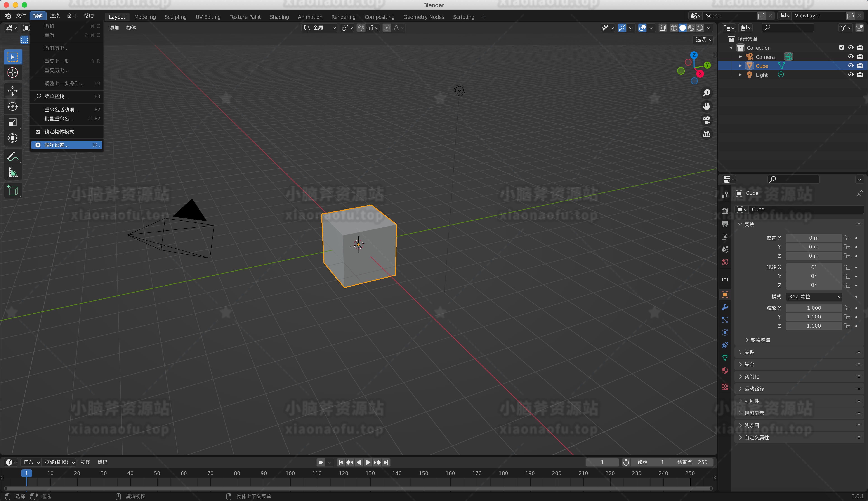Click the 选项 options button
This screenshot has height=501, width=868.
point(703,40)
